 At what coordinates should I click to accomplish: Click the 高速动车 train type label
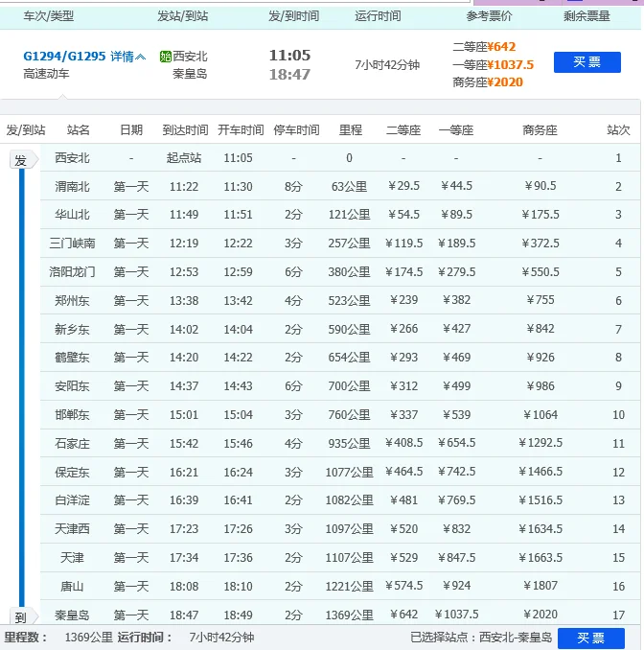point(46,74)
